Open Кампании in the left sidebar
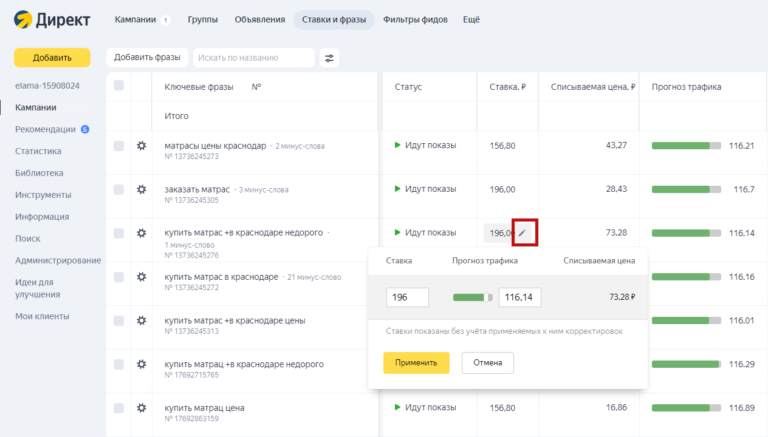 coord(36,107)
